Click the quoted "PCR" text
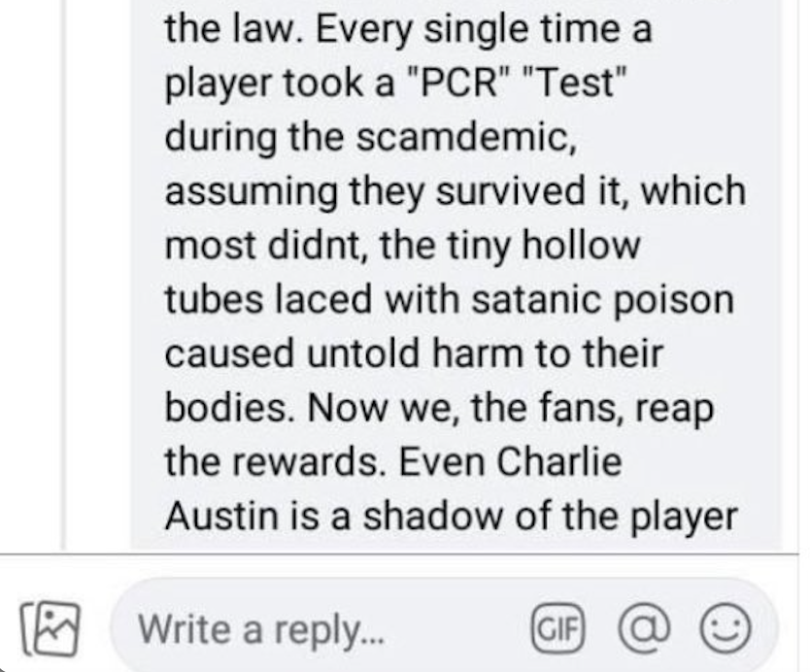 click(457, 83)
